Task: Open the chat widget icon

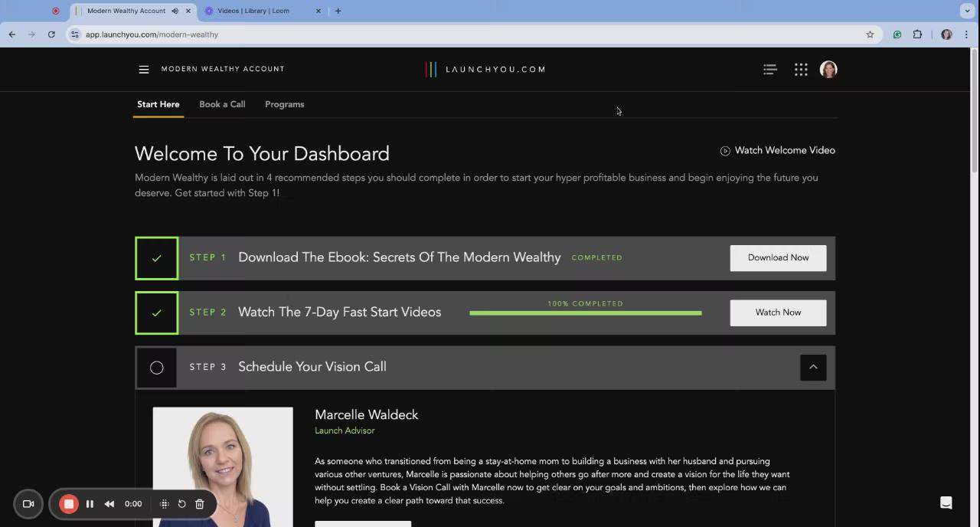Action: (946, 502)
